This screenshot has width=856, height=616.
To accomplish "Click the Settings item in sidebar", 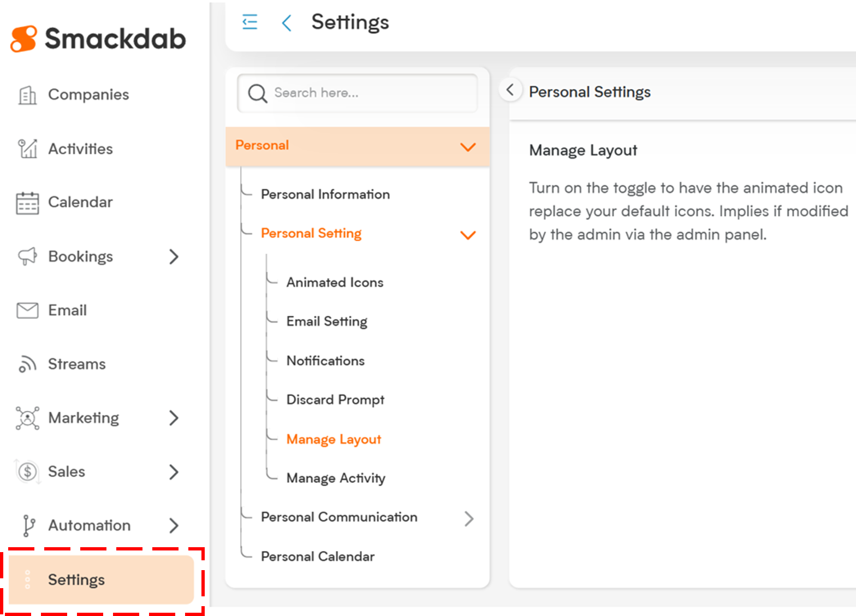I will (x=102, y=580).
